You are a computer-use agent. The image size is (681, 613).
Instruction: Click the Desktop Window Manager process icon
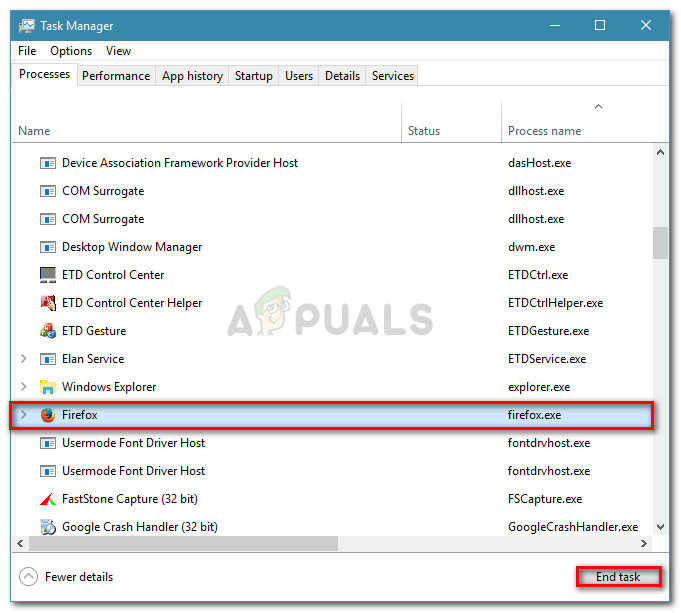coord(48,247)
